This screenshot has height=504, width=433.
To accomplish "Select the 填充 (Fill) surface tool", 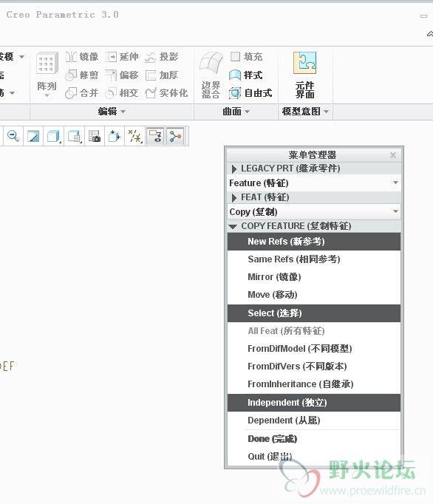I will (247, 57).
